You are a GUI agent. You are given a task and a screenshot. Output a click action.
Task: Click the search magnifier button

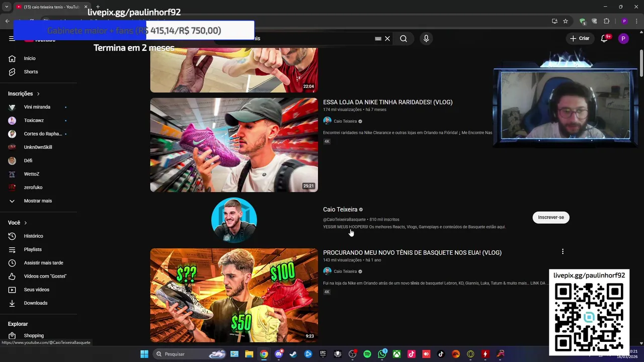(404, 39)
